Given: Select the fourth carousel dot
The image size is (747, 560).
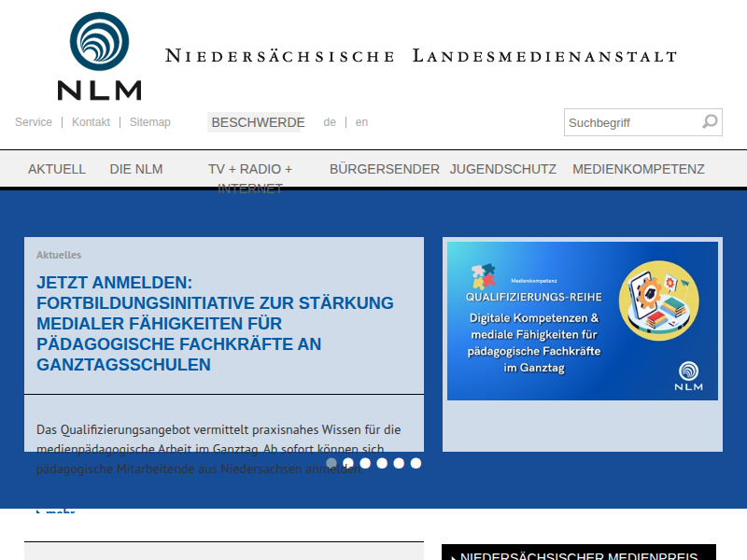Looking at the screenshot, I should (382, 463).
